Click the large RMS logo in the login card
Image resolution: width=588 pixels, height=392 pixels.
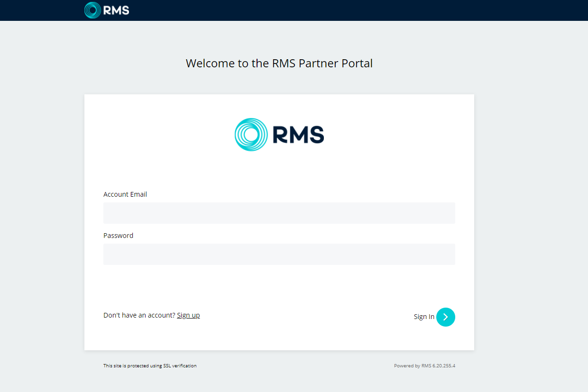(x=279, y=135)
